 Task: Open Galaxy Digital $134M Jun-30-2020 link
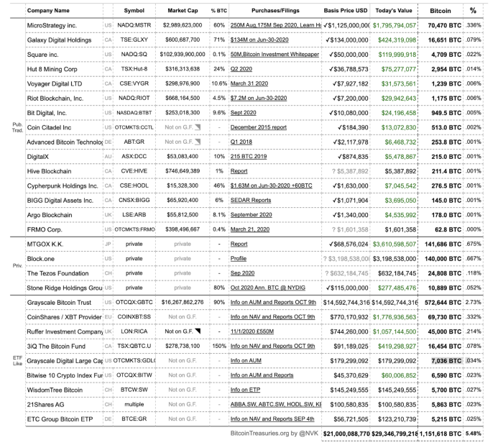(x=259, y=40)
